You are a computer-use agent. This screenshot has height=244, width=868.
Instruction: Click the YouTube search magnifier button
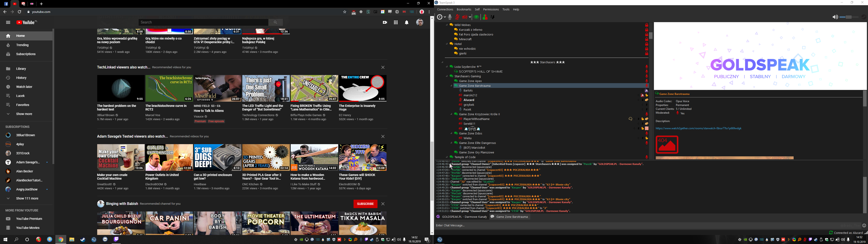click(275, 22)
